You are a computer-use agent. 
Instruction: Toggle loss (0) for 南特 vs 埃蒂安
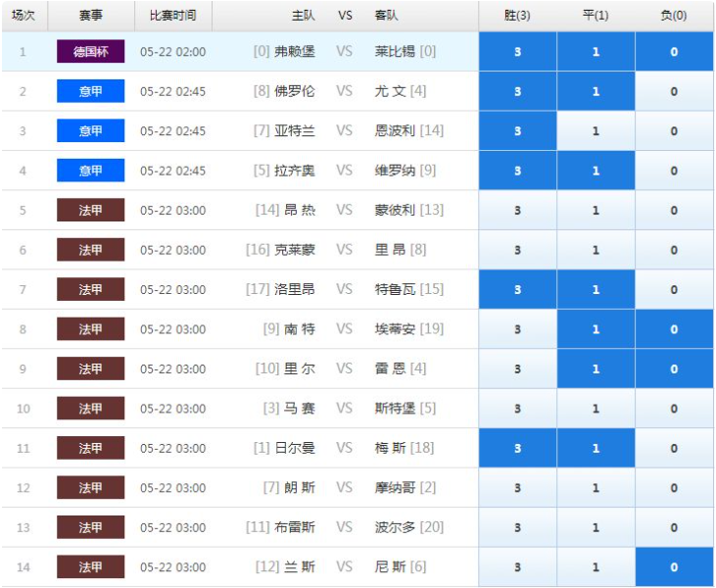click(674, 329)
